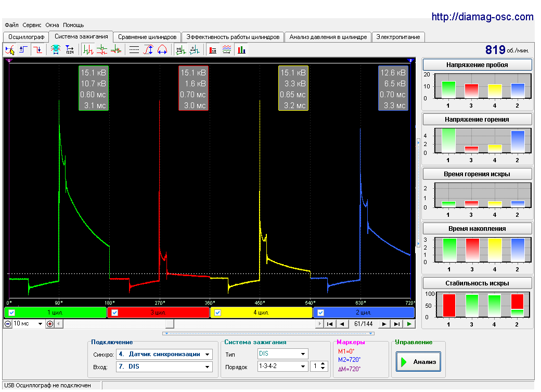Click the right arrow of the horizontal scrollbar
The height and width of the screenshot is (392, 541).
[x=319, y=324]
